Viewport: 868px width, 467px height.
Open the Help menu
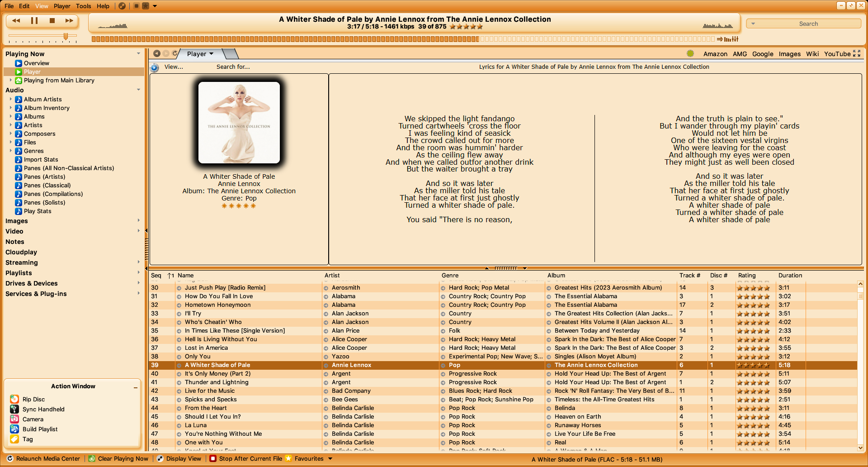pos(103,6)
